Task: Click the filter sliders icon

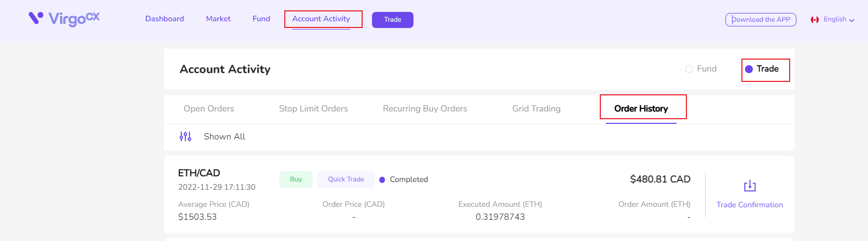Action: (x=185, y=136)
